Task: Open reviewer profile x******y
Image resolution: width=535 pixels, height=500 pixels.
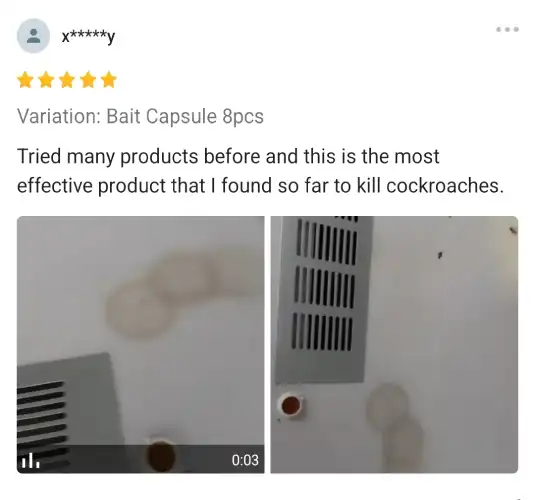Action: (88, 36)
